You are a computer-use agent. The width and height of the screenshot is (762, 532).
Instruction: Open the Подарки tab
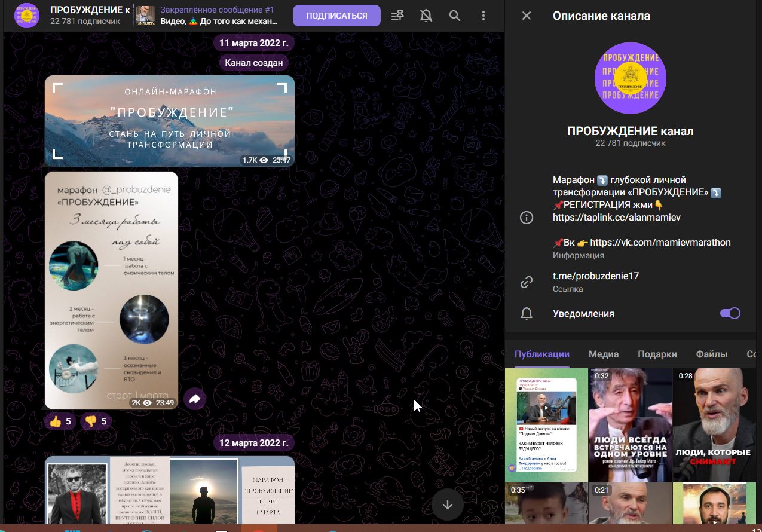coord(657,354)
